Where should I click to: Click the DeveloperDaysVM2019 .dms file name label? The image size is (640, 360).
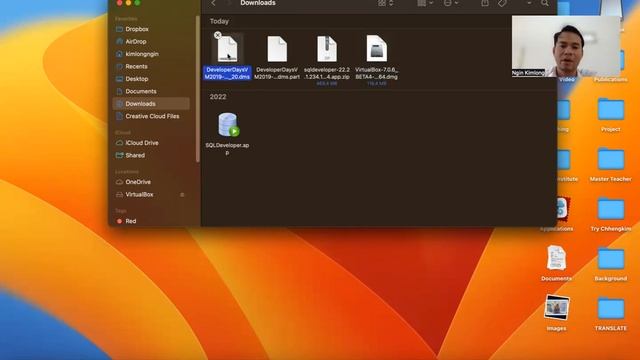coord(227,73)
